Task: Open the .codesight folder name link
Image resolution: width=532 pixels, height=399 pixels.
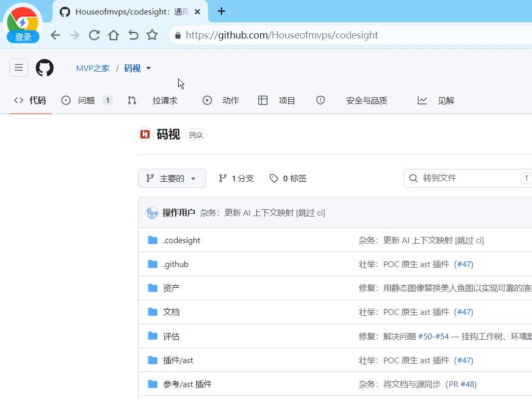Action: pyautogui.click(x=181, y=240)
